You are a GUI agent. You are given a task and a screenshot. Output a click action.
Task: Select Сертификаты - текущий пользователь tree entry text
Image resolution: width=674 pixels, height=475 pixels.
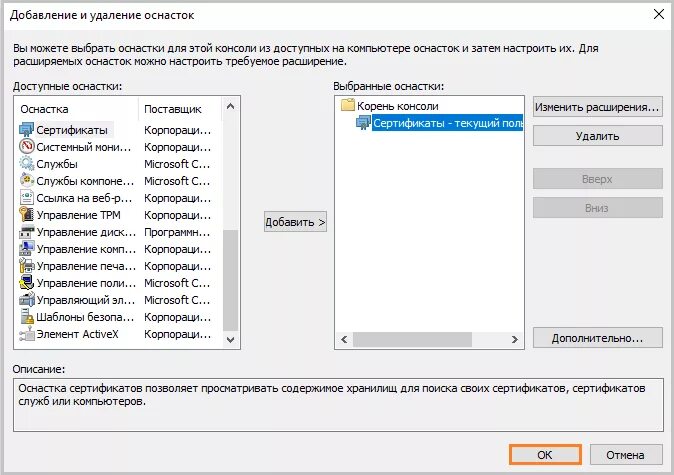448,123
